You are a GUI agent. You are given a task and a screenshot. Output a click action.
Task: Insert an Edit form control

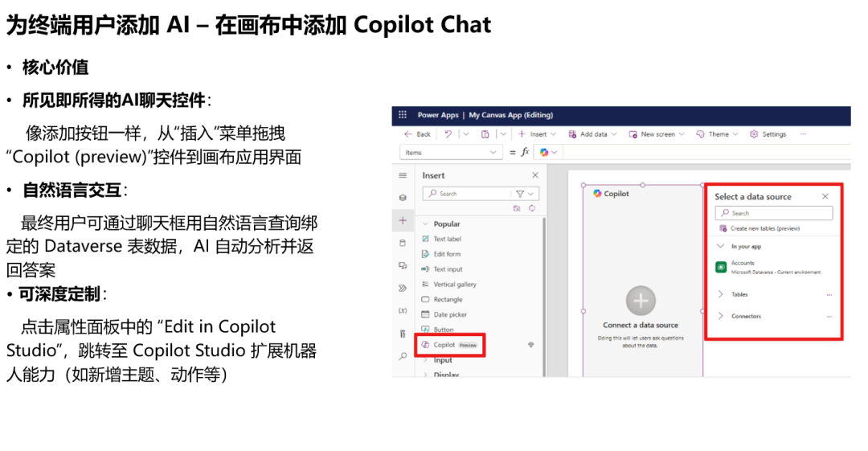pos(440,254)
